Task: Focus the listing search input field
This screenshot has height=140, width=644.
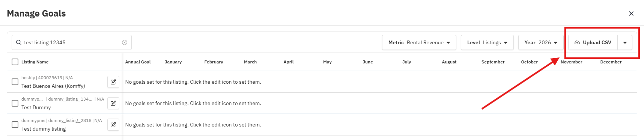Action: point(72,42)
